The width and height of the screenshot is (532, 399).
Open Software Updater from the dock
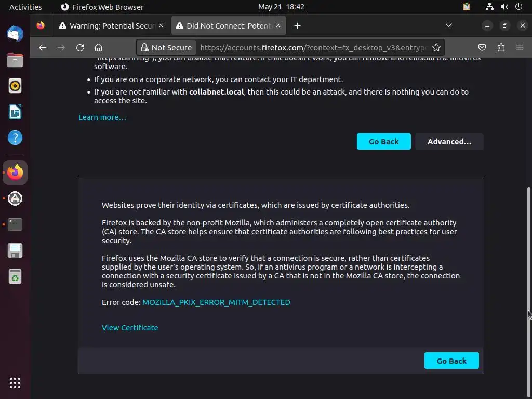click(x=15, y=198)
